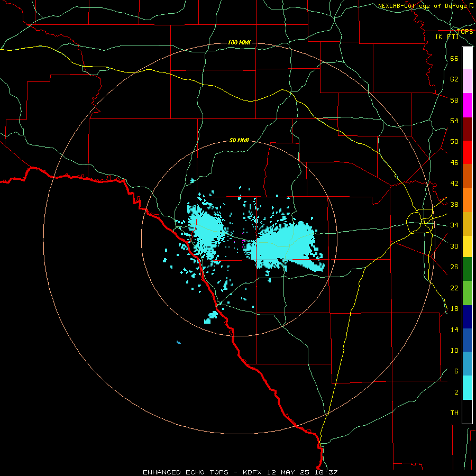Click the medium blue 14 kft swatch
476x476 pixels.
(x=467, y=340)
